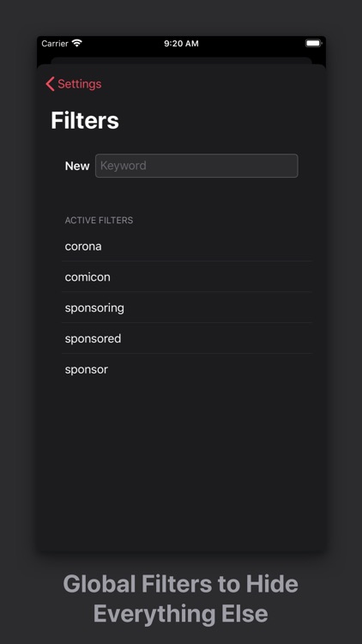The height and width of the screenshot is (644, 362).
Task: Select the corona filter row
Action: point(187,246)
